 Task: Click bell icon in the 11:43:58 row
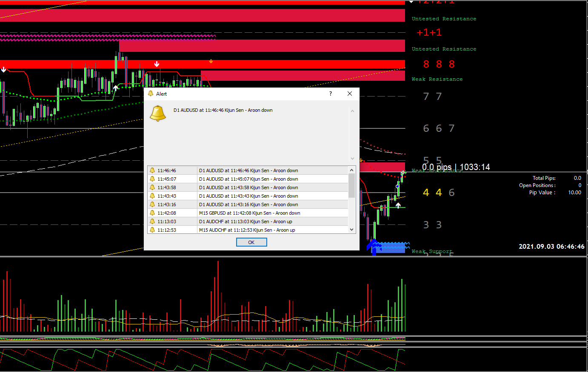tap(152, 187)
